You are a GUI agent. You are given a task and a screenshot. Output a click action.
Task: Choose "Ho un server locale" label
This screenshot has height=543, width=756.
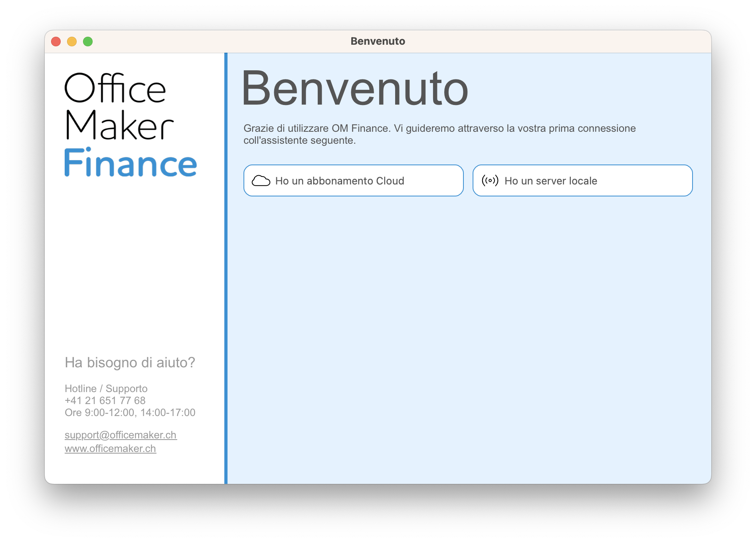pos(551,181)
